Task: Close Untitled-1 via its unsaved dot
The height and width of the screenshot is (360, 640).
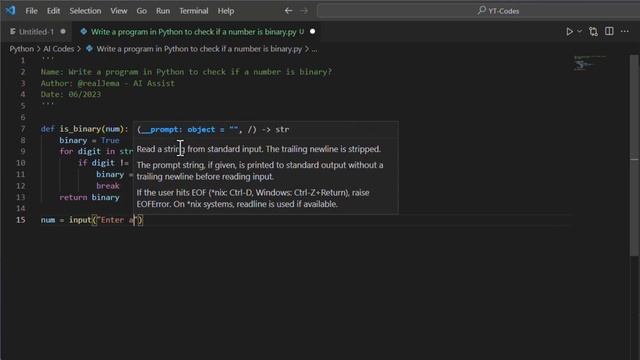Action: 63,31
